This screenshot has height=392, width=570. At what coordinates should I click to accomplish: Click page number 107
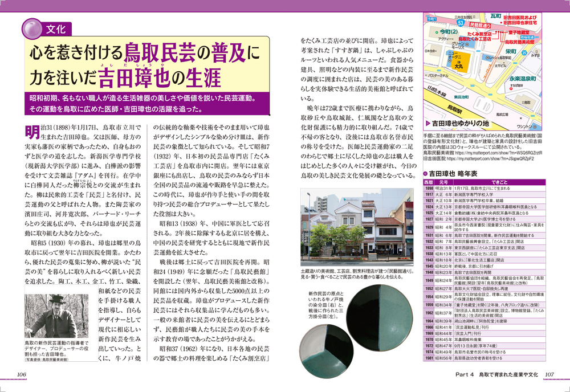[x=549, y=374]
